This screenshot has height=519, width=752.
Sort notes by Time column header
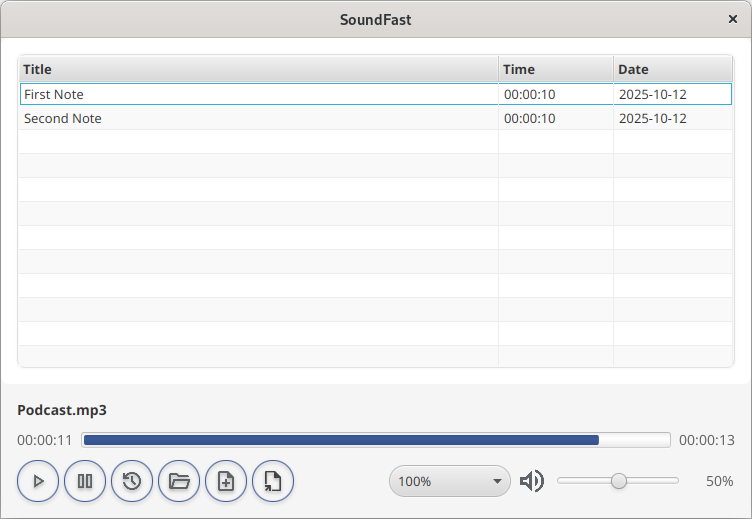(x=555, y=69)
